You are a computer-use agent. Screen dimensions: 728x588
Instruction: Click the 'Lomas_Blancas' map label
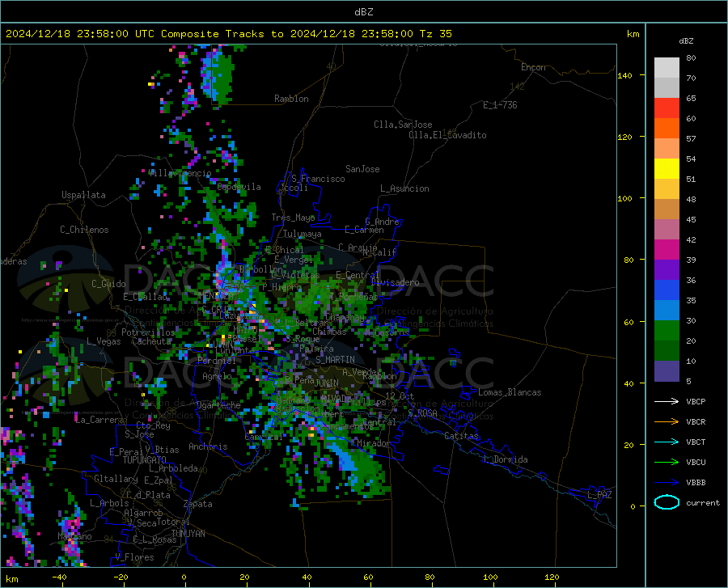pyautogui.click(x=510, y=392)
